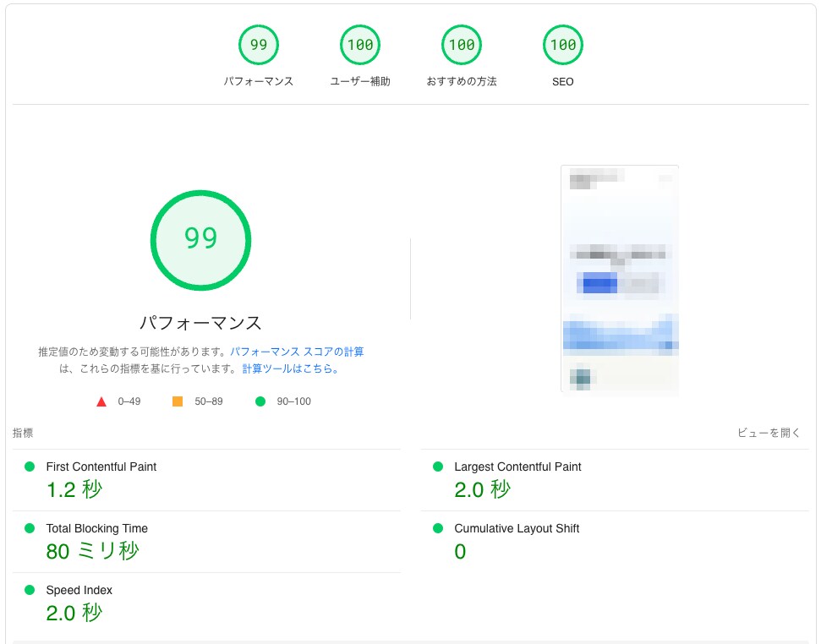
Task: Click the Cumulative Layout Shift value 0
Action: click(x=460, y=551)
